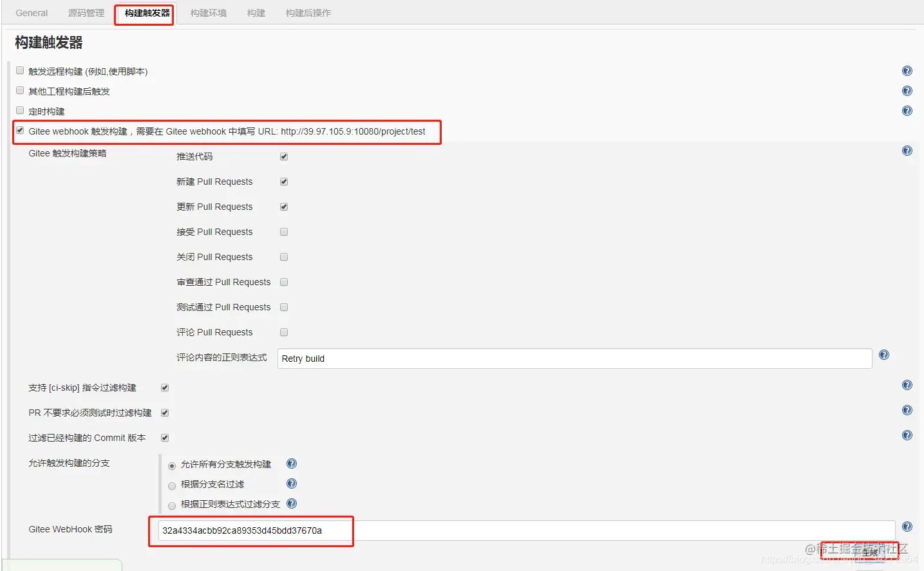Toggle Gitee webhook 触发构建 checkbox
Image resolution: width=924 pixels, height=571 pixels.
coord(20,130)
